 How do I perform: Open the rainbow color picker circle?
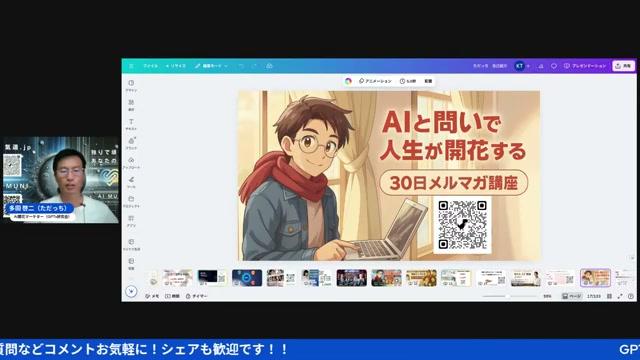pyautogui.click(x=348, y=81)
